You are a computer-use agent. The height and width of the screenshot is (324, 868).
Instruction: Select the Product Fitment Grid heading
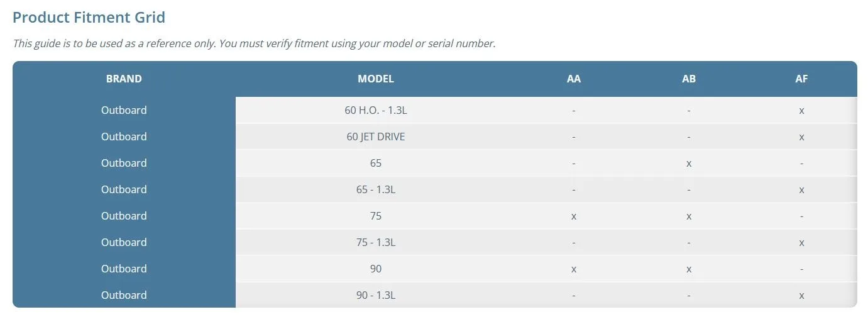tap(89, 18)
